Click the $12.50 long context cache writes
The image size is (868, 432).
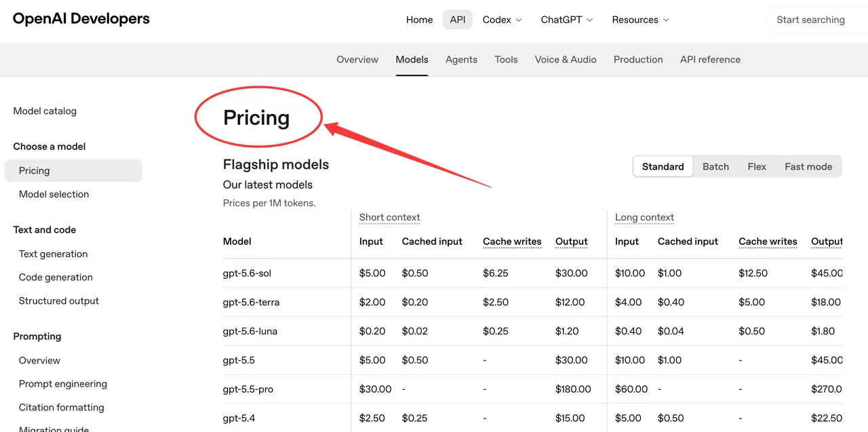753,273
